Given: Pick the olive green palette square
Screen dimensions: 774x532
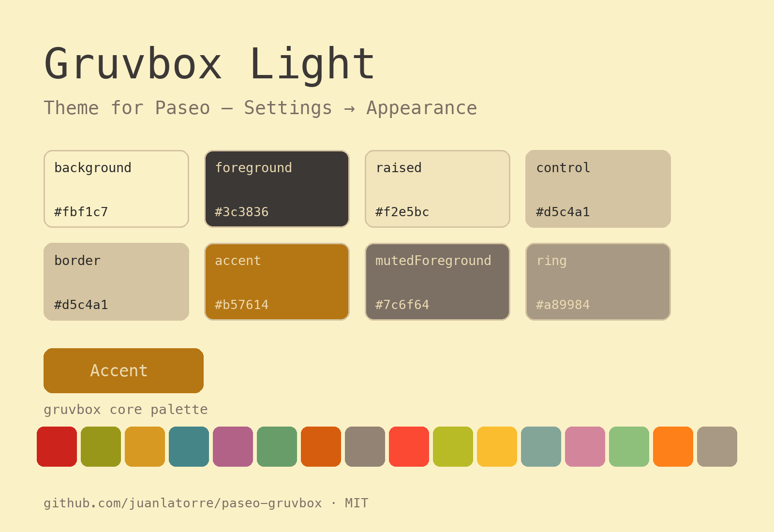Looking at the screenshot, I should [x=101, y=446].
